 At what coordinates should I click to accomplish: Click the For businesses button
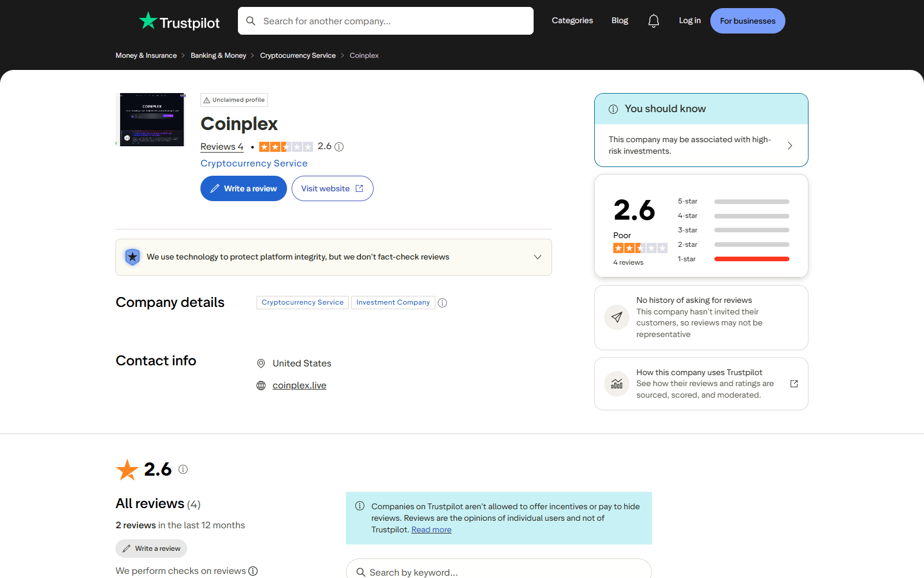tap(748, 21)
